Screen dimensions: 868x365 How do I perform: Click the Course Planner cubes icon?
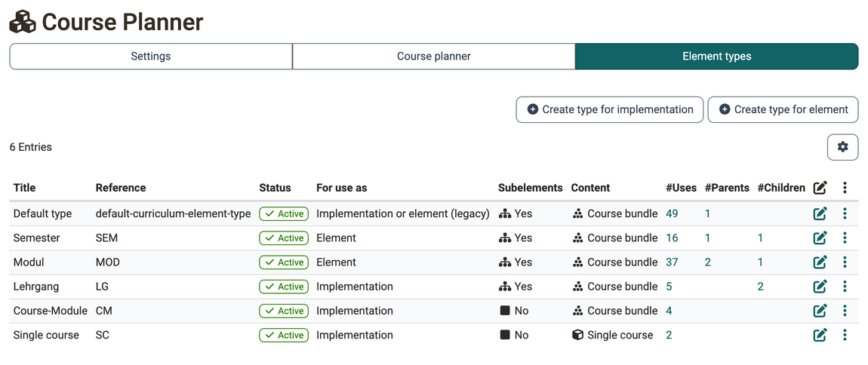[23, 22]
